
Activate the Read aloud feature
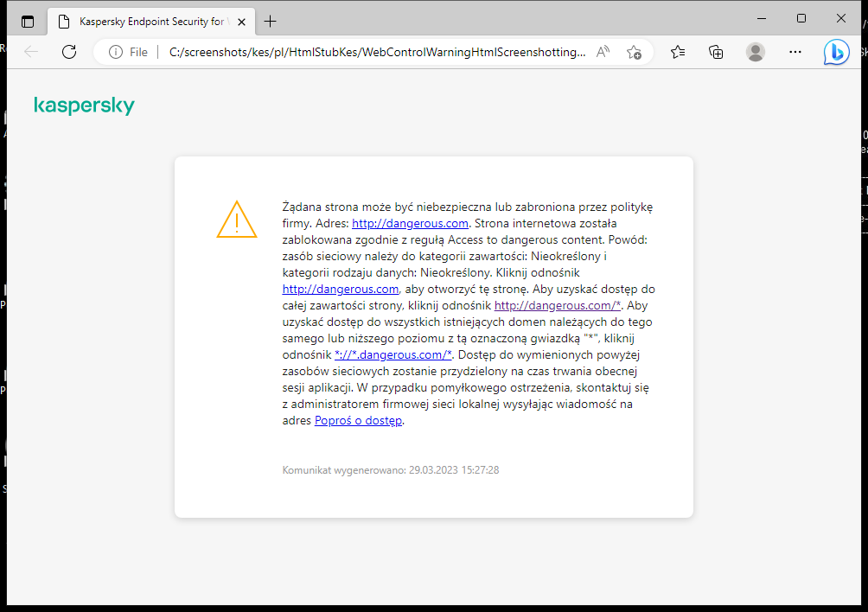pyautogui.click(x=603, y=52)
